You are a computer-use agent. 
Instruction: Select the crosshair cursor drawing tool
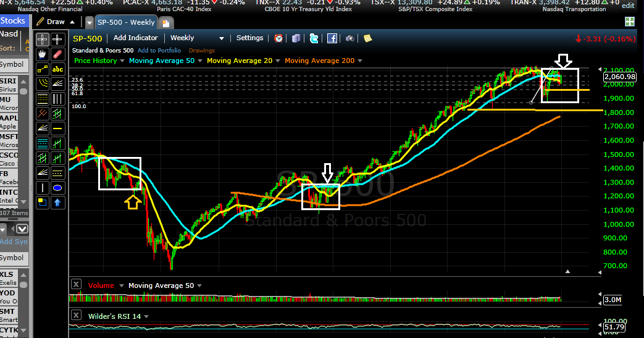(43, 40)
